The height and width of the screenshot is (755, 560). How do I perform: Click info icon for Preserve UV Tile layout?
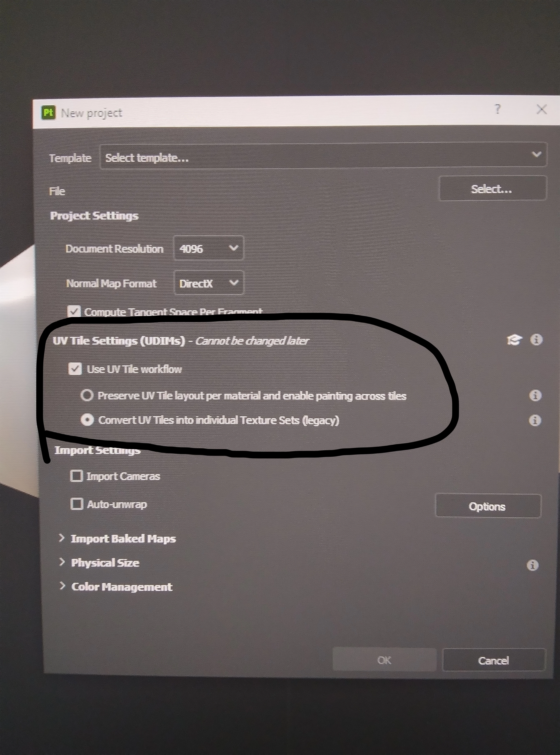point(535,395)
